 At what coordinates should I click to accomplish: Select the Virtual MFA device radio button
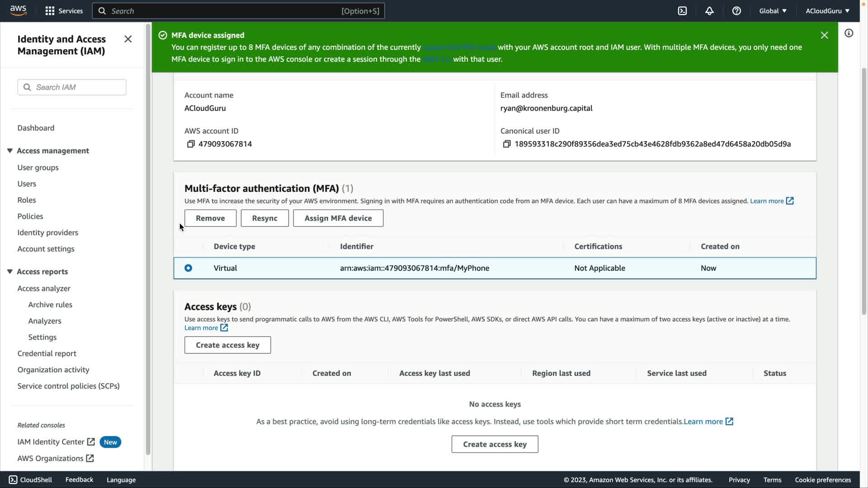click(188, 268)
